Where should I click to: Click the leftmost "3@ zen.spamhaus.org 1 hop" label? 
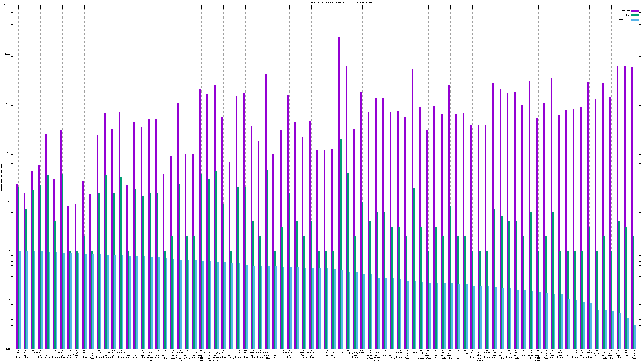[x=18, y=354]
